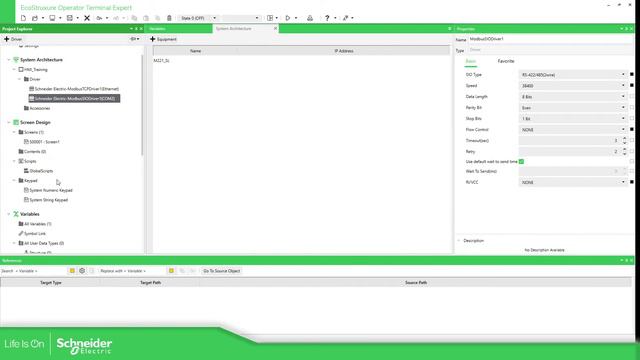Toggle favorite marker for Stop Bits row

(x=632, y=118)
